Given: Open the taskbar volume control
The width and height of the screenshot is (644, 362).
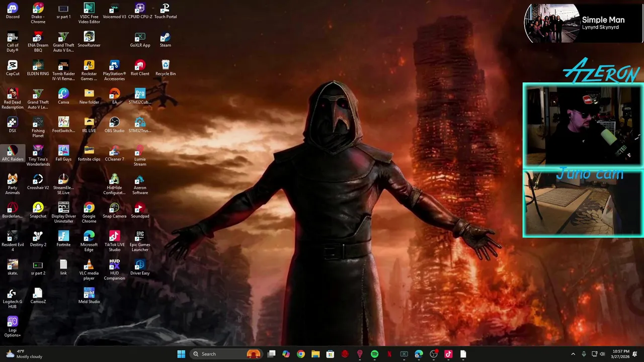Looking at the screenshot, I should click(x=603, y=354).
